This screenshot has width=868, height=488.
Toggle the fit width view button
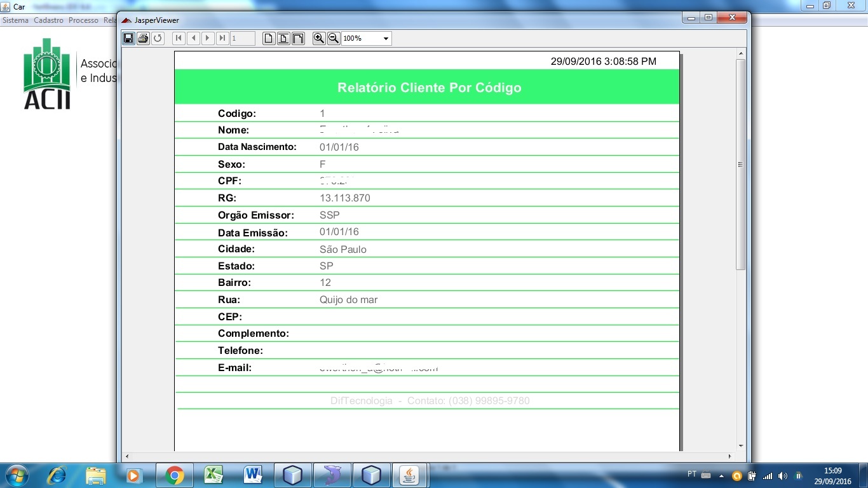pos(298,38)
